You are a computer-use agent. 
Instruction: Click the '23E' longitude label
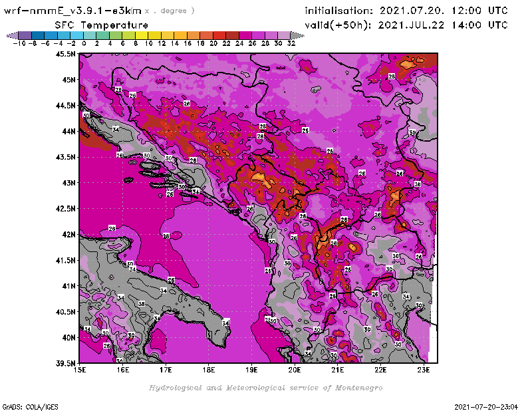click(x=424, y=370)
